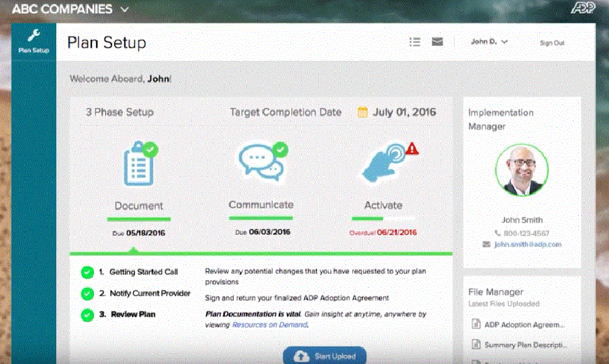
Task: Click the green check badge on Document
Action: [150, 149]
